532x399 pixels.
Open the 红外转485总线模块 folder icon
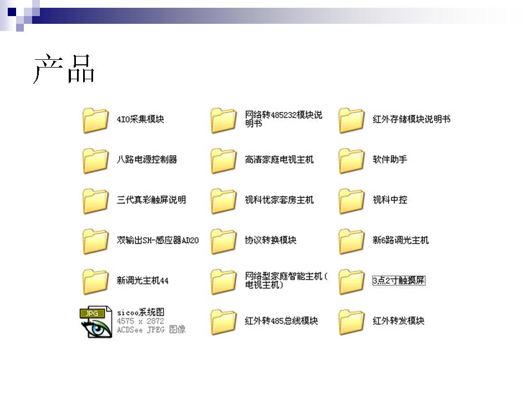coord(223,322)
